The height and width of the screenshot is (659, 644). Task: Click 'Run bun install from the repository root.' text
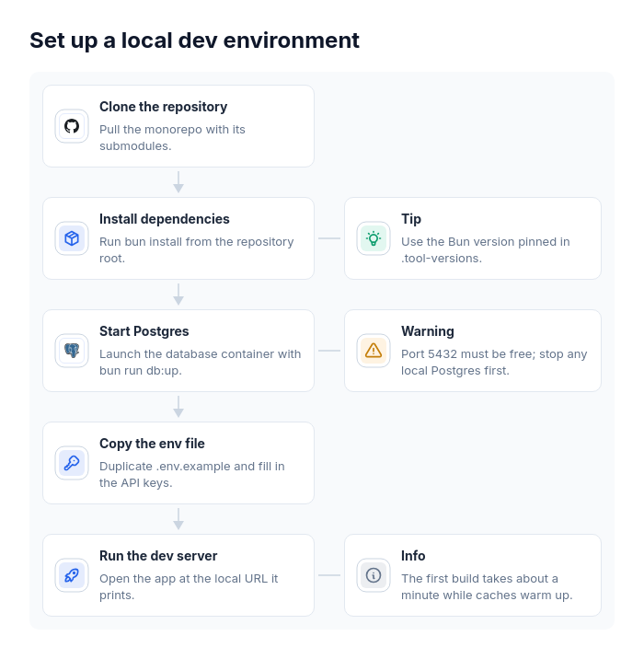pos(197,250)
